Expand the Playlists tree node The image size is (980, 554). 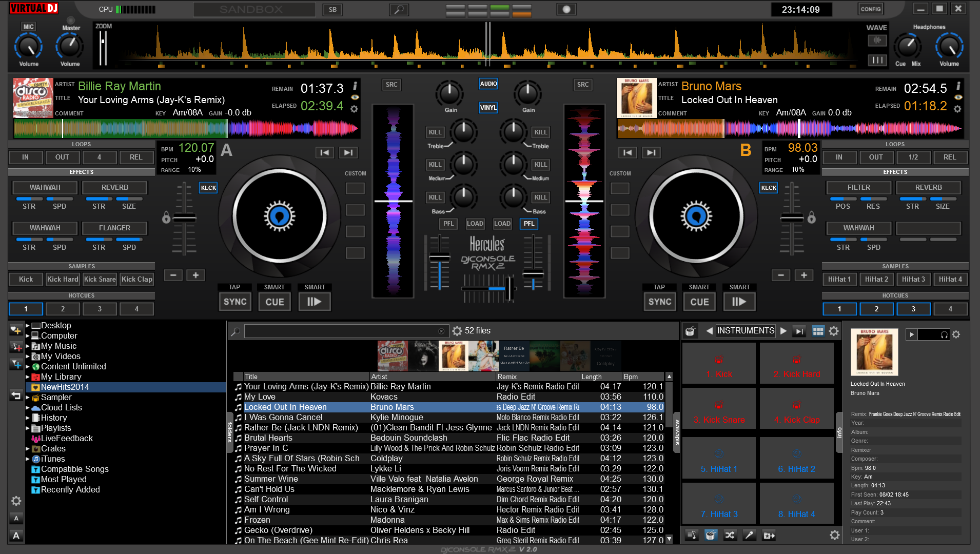click(x=28, y=428)
